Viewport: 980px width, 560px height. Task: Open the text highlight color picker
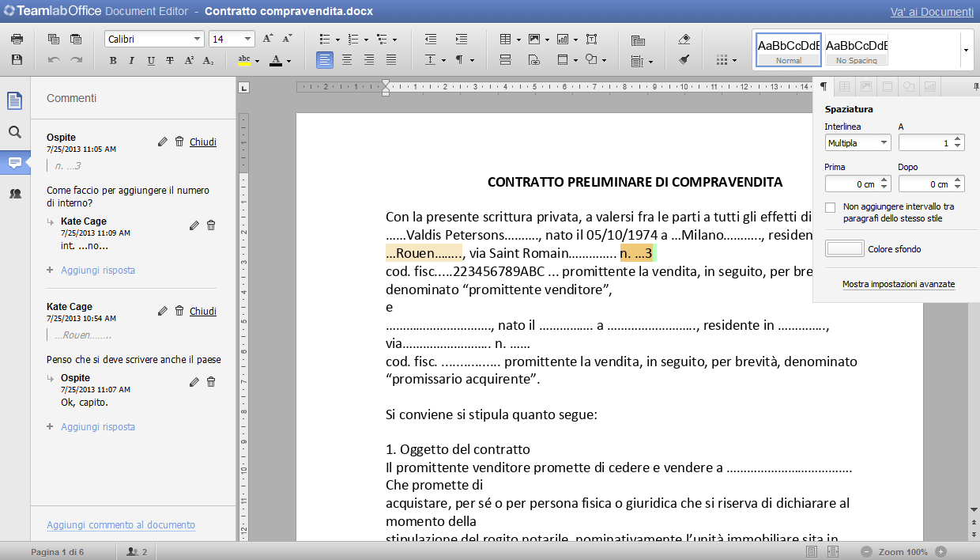pyautogui.click(x=257, y=60)
